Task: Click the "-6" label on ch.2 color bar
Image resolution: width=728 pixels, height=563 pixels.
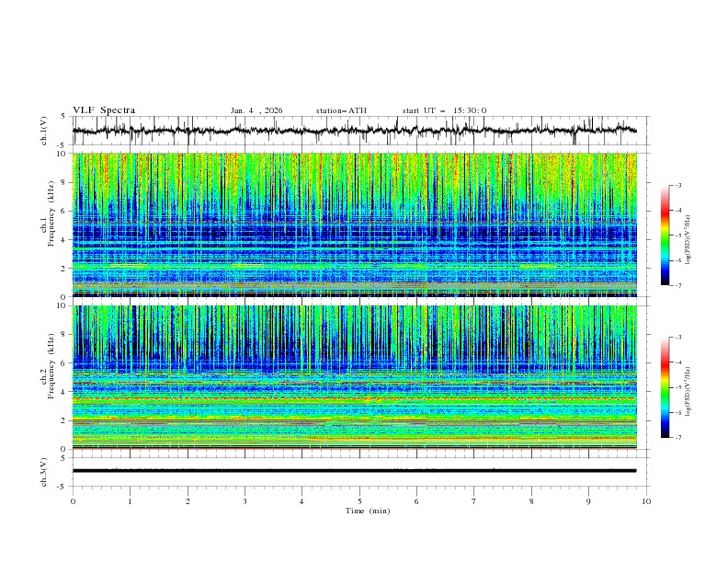Action: click(678, 412)
